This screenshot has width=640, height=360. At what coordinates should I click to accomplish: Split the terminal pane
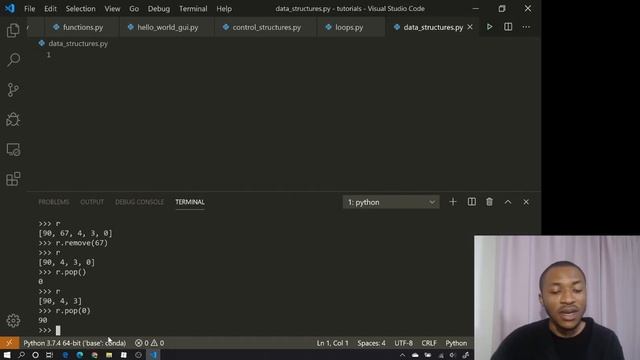(x=471, y=202)
